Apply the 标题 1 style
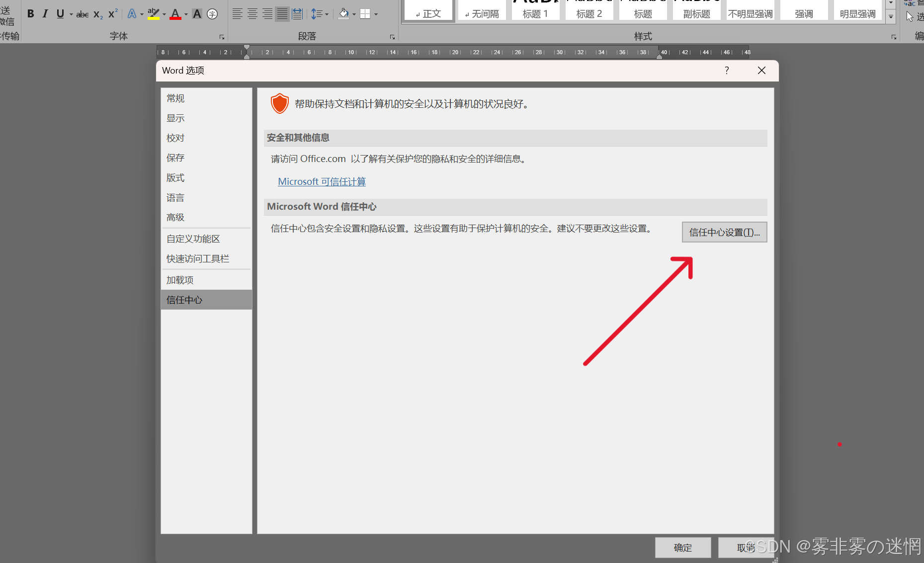 535,10
